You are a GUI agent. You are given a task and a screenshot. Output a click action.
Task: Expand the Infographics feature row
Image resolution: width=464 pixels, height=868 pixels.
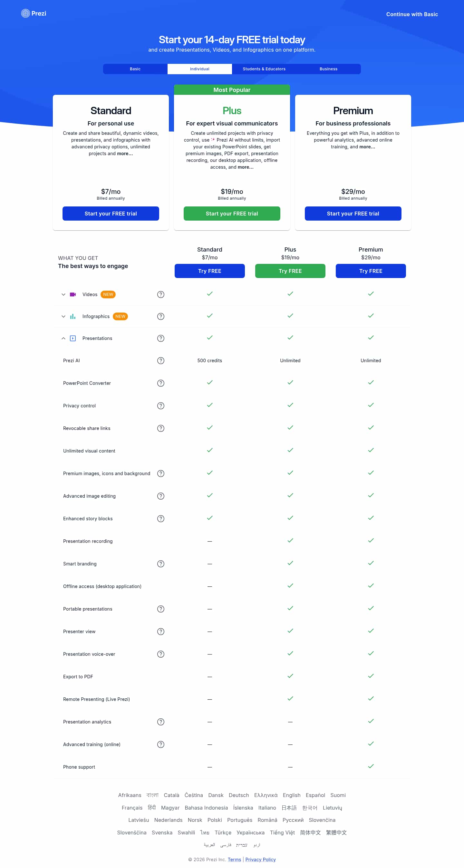point(63,316)
